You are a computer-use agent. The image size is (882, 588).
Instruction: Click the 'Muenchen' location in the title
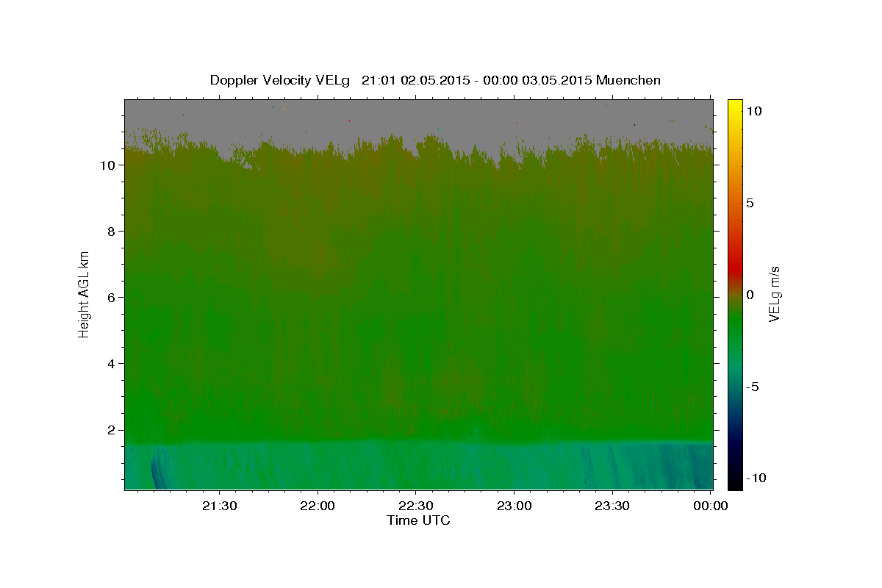tap(628, 80)
